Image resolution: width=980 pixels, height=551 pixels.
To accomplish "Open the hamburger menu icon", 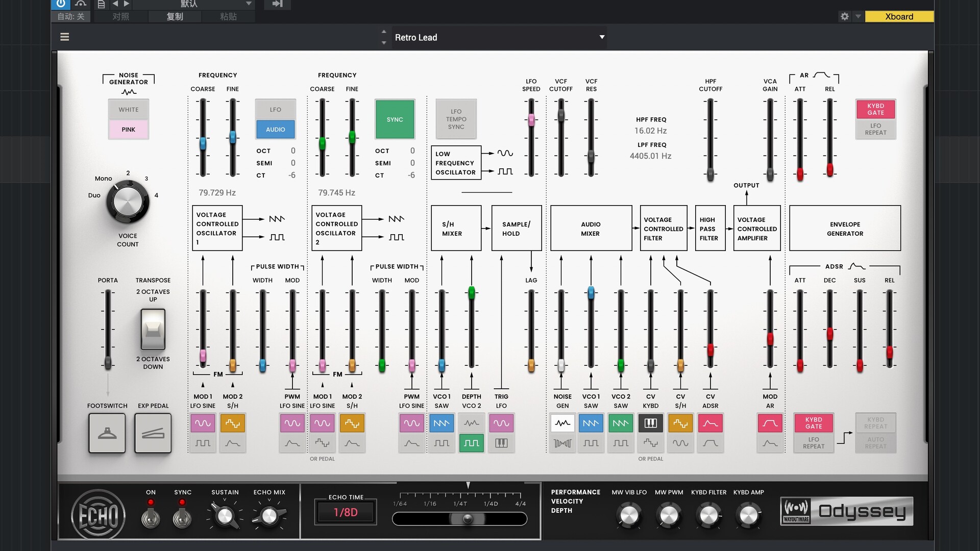I will pyautogui.click(x=64, y=37).
